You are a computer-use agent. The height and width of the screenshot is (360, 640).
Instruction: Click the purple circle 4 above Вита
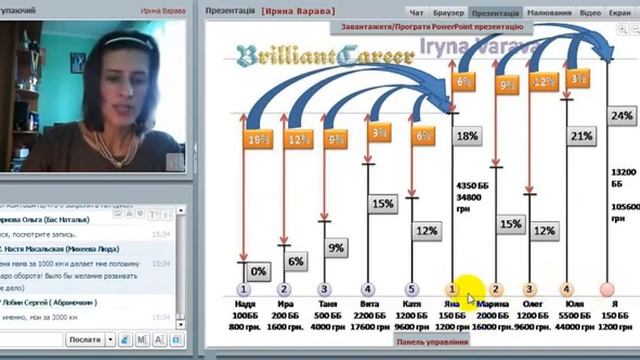368,289
